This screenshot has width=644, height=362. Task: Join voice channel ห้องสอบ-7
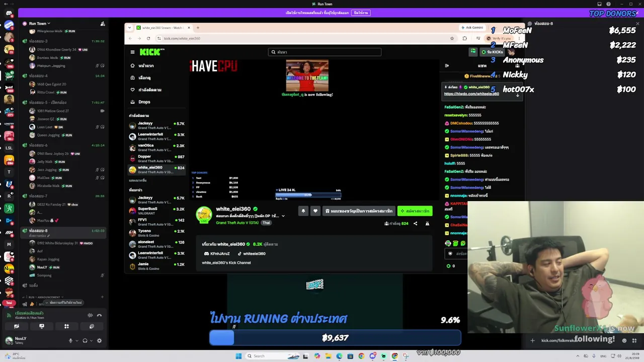click(x=63, y=196)
